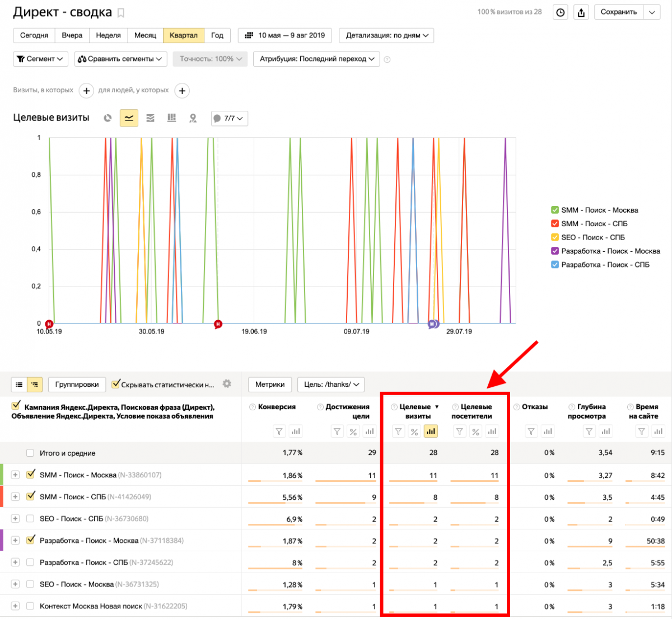The image size is (672, 619).
Task: Uncheck the Разработка - Поиск - Москва row
Action: coord(30,540)
